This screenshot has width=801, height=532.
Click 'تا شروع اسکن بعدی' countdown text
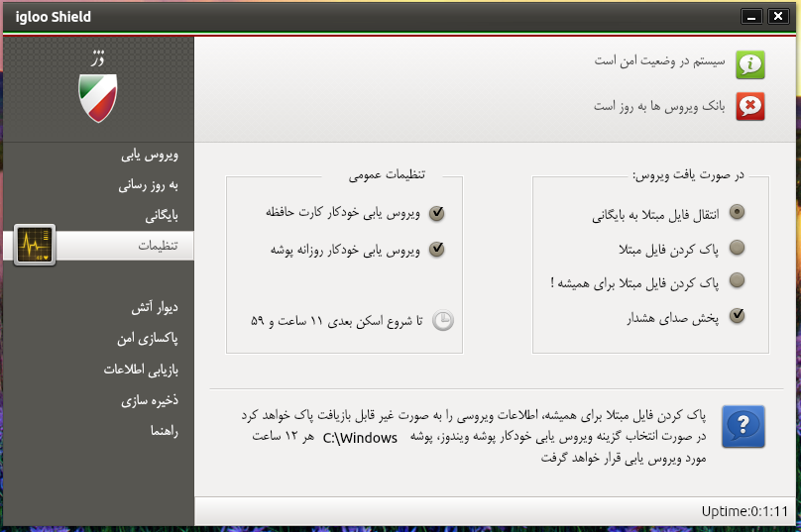coord(337,321)
